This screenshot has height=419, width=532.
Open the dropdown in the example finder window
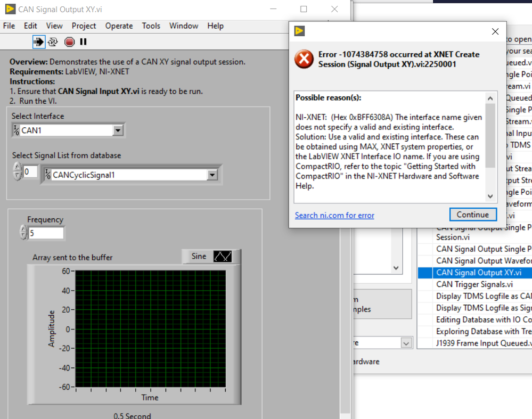[406, 343]
